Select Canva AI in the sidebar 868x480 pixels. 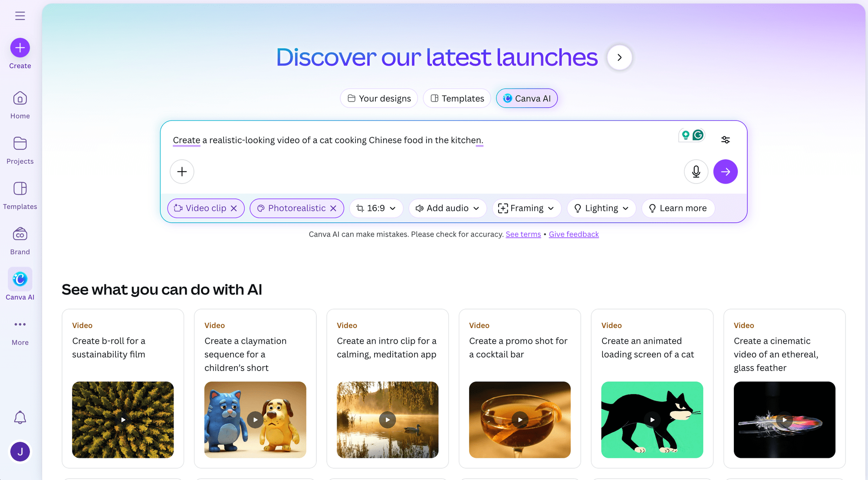(20, 279)
